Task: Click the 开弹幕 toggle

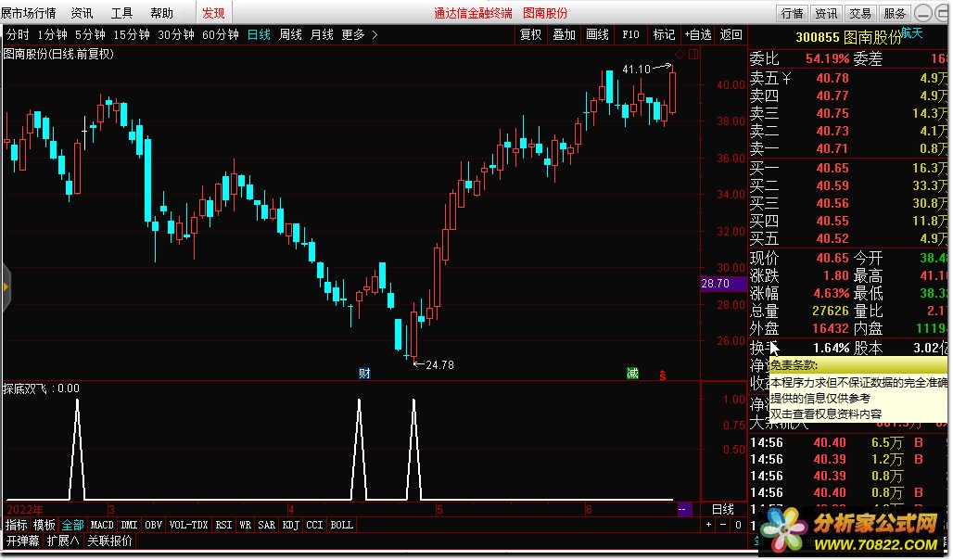Action: [x=22, y=541]
